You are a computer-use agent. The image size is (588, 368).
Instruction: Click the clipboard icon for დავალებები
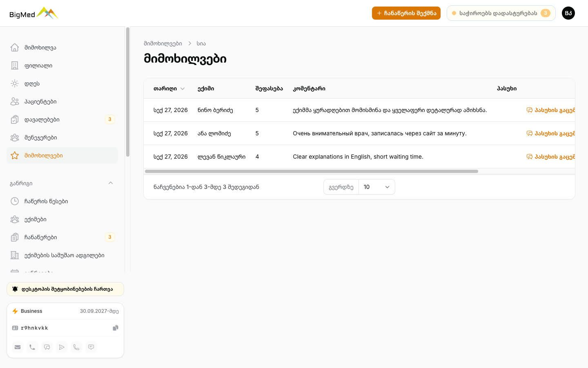click(15, 119)
